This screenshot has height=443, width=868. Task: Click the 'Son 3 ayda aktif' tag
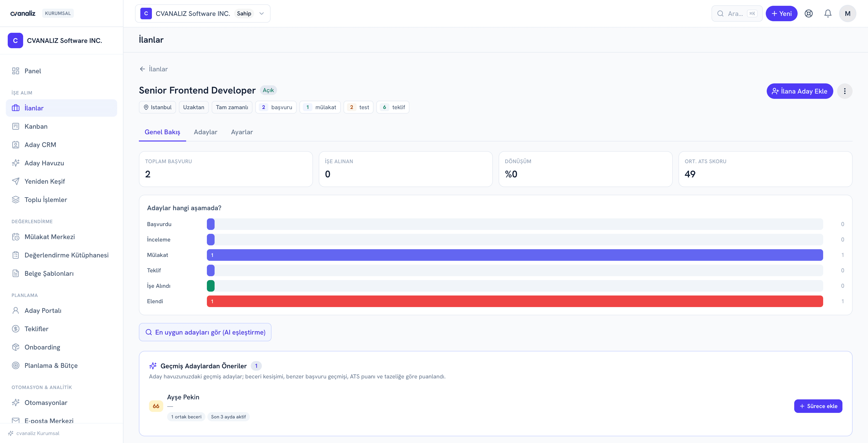pyautogui.click(x=229, y=417)
